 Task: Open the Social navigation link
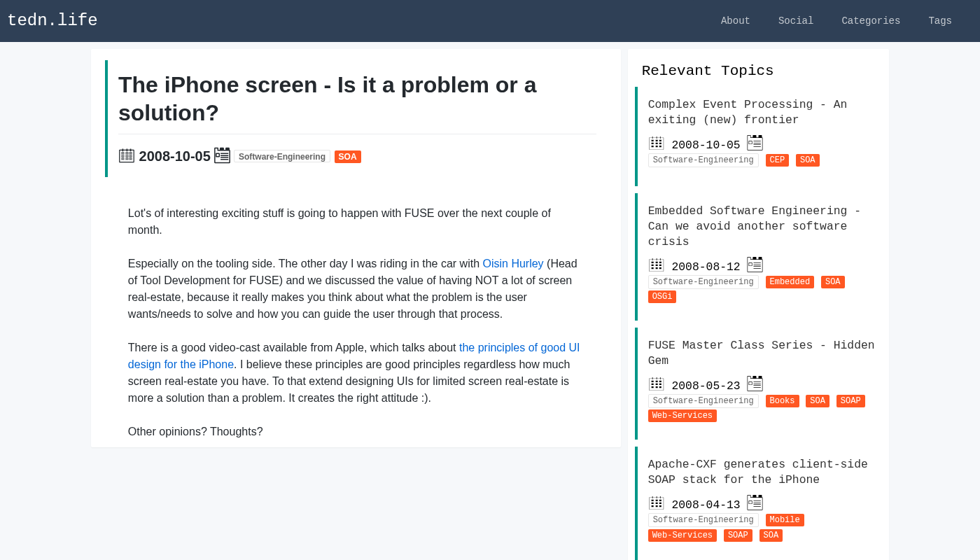tap(795, 21)
